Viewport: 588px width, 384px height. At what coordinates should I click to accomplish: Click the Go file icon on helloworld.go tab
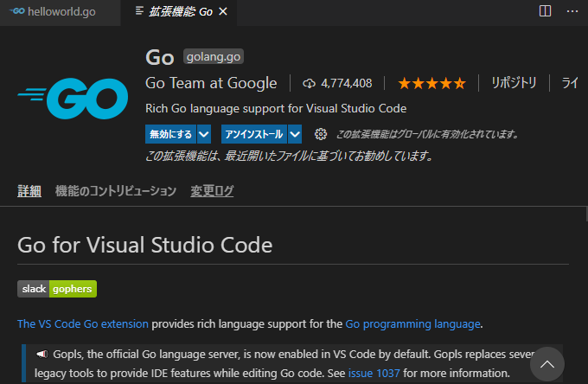point(17,11)
